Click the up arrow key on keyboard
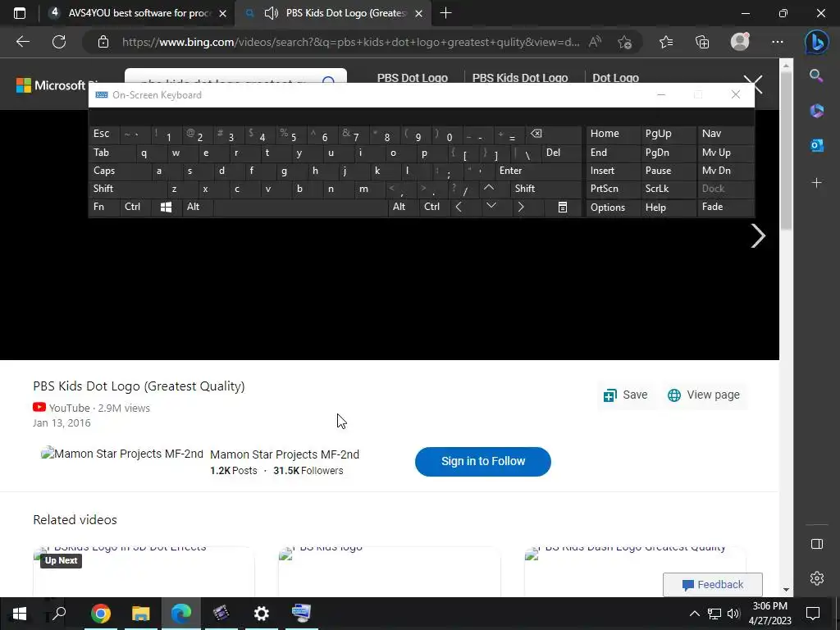Screen dimensions: 840x630 pos(489,188)
